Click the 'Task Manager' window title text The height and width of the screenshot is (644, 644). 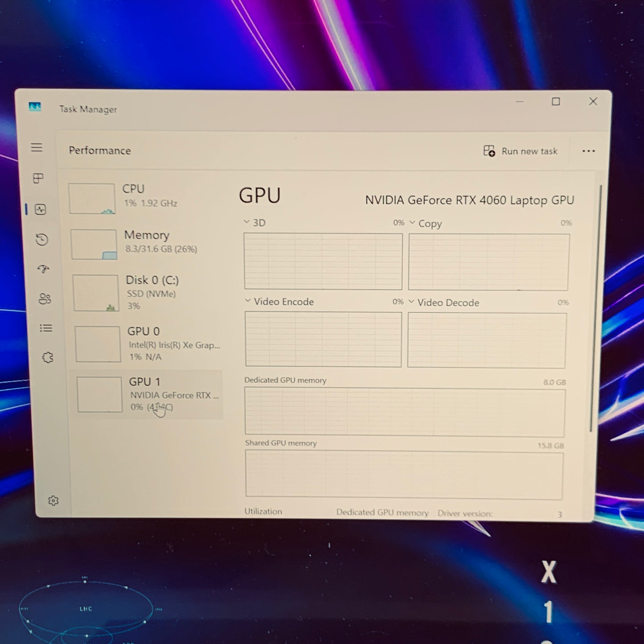tap(88, 109)
